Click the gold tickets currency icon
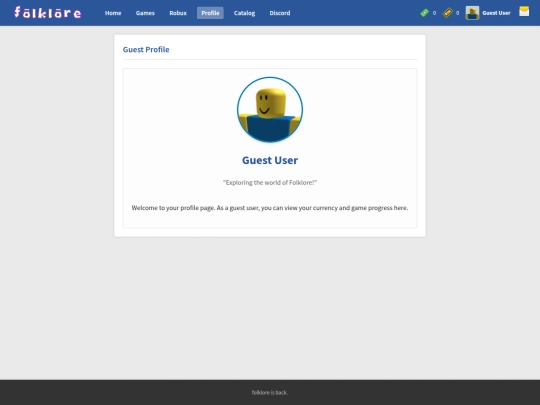The image size is (540, 405). 447,13
